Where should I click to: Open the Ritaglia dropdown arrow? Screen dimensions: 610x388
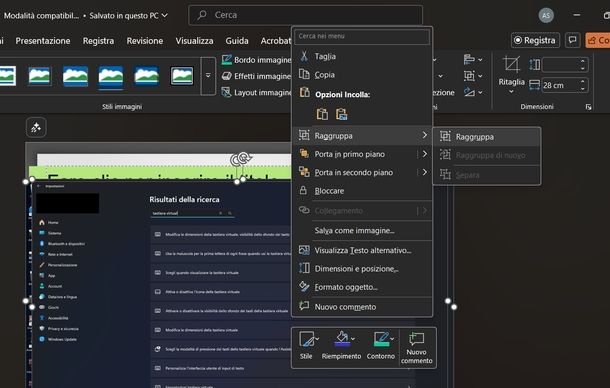pos(511,92)
